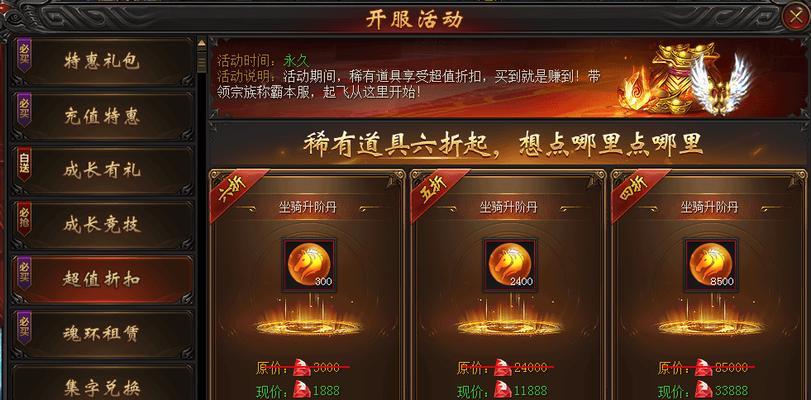Click the red gem beside price 11888
Viewport: 811px width, 400px height.
pos(502,389)
